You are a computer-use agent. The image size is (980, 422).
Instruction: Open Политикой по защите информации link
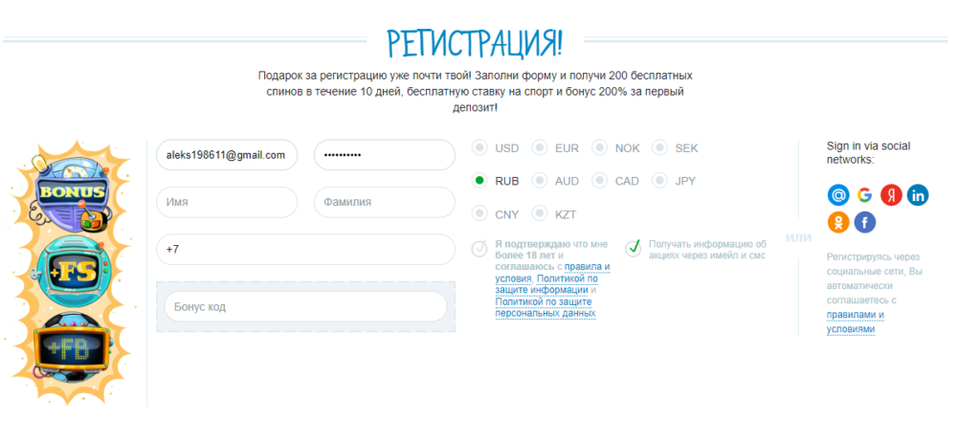pos(546,284)
